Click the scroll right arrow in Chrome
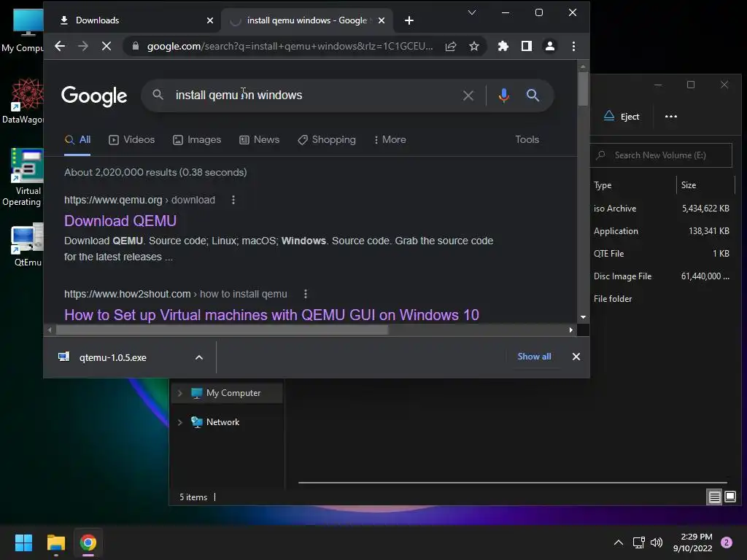The image size is (747, 560). (x=571, y=330)
